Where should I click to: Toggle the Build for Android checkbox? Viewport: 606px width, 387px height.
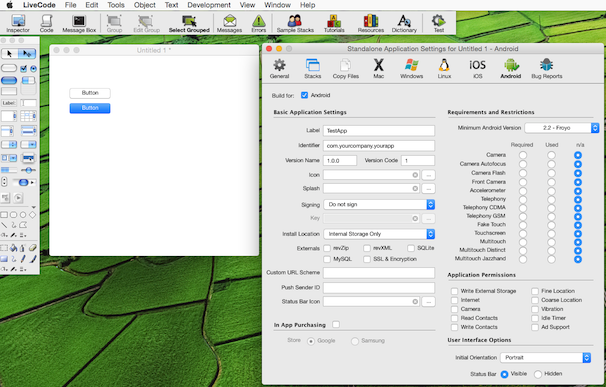tap(305, 95)
